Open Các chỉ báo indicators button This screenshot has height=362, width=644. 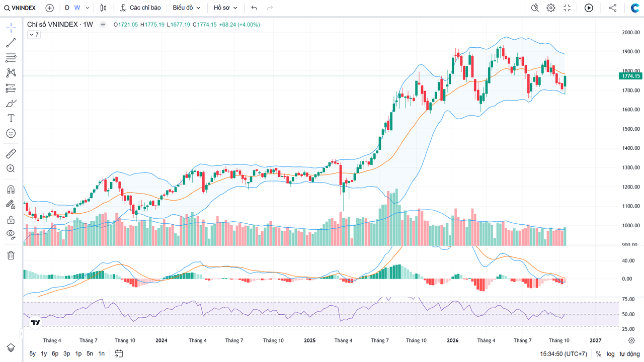point(140,8)
